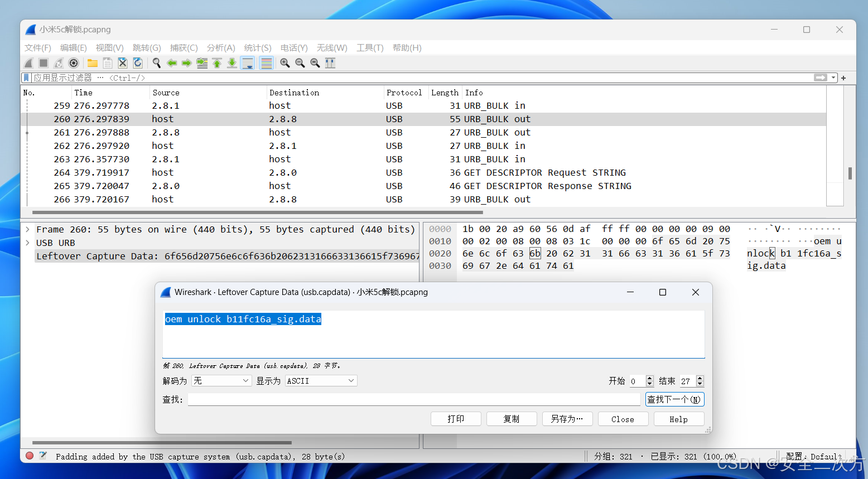Click the 另存为 button

point(567,419)
